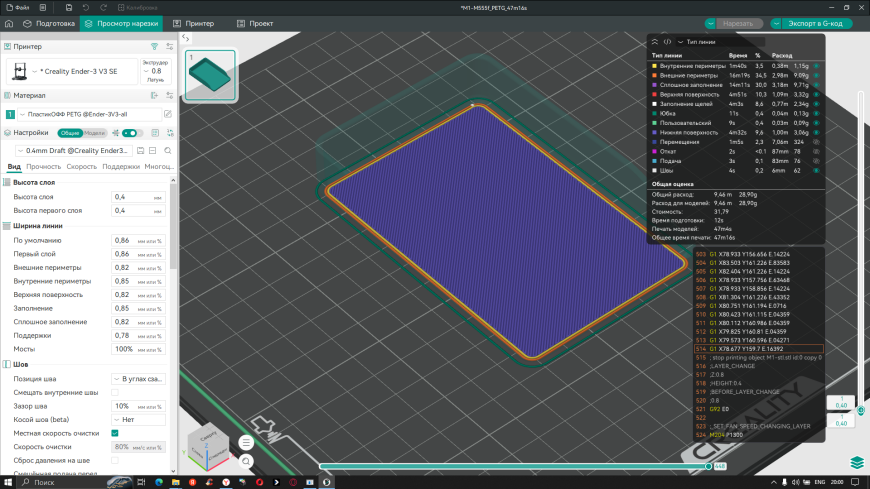870x489 pixels.
Task: Switch to the Подготовка tab
Action: tap(49, 23)
